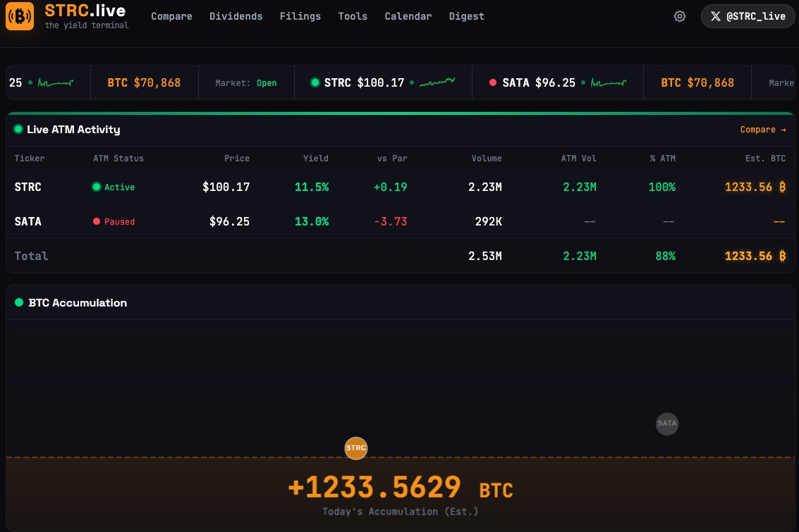The height and width of the screenshot is (532, 799).
Task: Open the Digest menu
Action: tap(466, 16)
